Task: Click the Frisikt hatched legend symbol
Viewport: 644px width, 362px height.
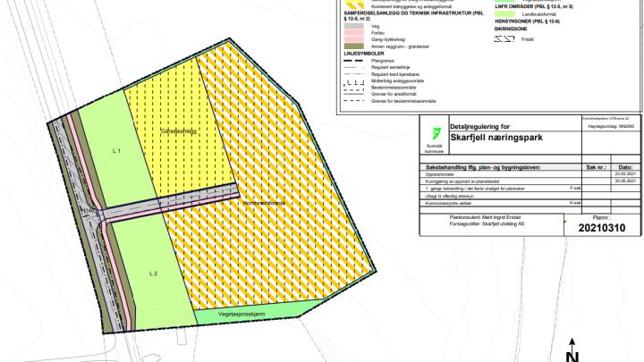Action: click(x=504, y=38)
